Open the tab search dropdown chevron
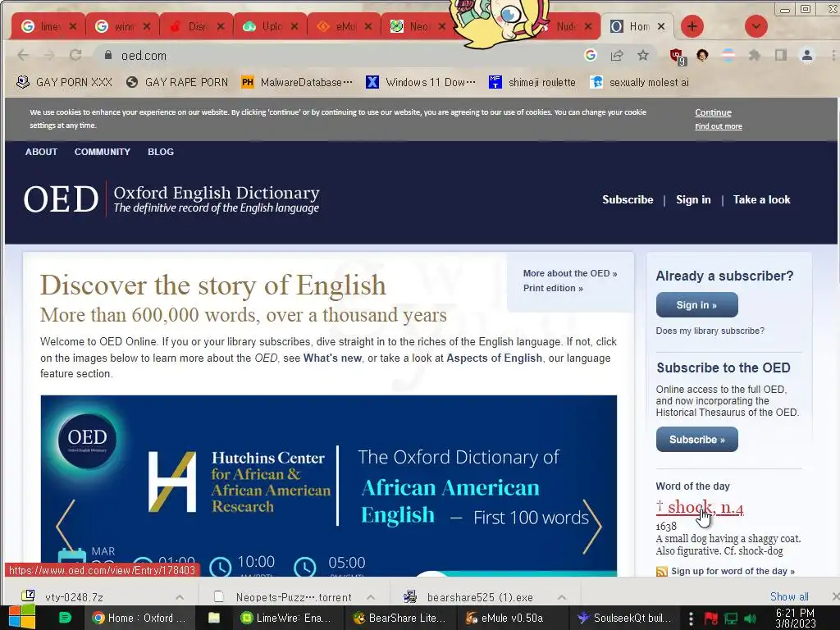The width and height of the screenshot is (840, 630). pos(756,26)
